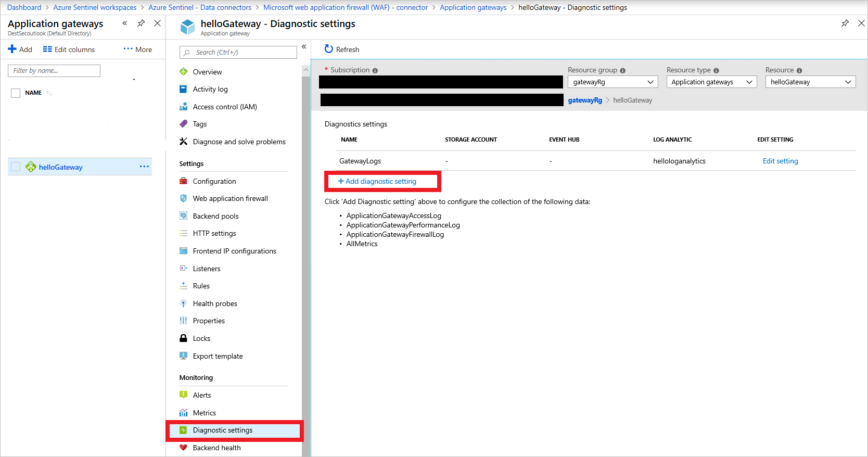Open Web application firewall menu item
Screen dimensions: 868x457
pyautogui.click(x=231, y=198)
